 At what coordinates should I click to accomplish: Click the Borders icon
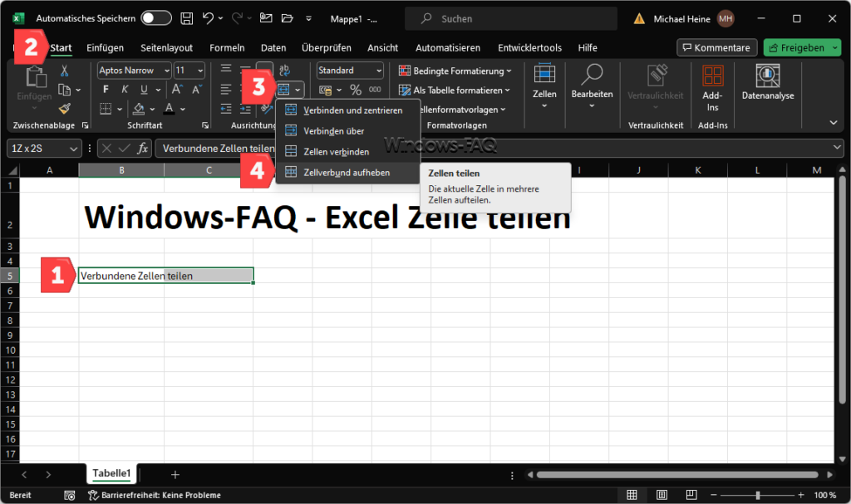tap(106, 109)
